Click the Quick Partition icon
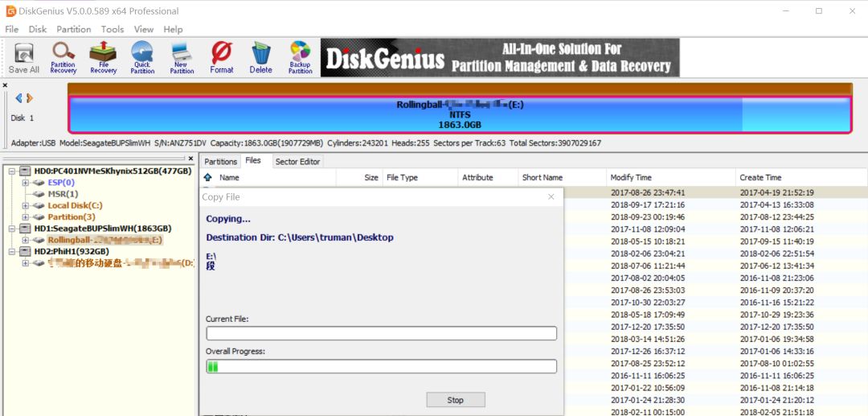This screenshot has width=868, height=416. coord(142,57)
